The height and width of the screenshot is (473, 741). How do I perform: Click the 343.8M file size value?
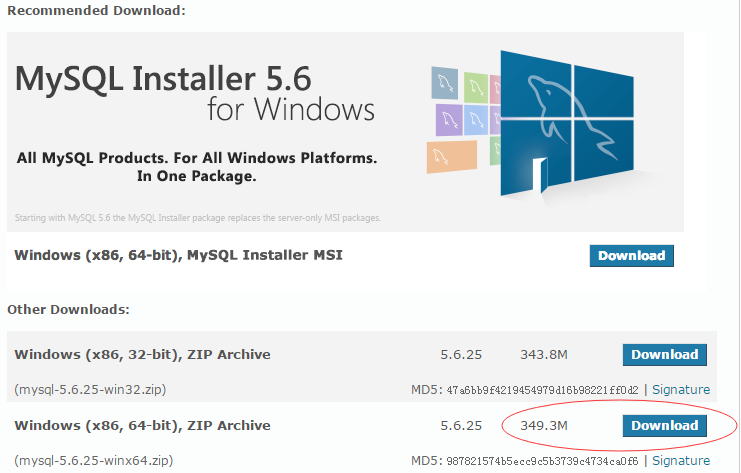(x=544, y=355)
